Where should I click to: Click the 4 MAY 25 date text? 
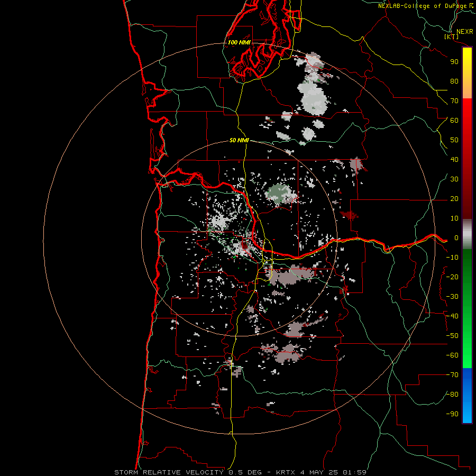pyautogui.click(x=319, y=472)
